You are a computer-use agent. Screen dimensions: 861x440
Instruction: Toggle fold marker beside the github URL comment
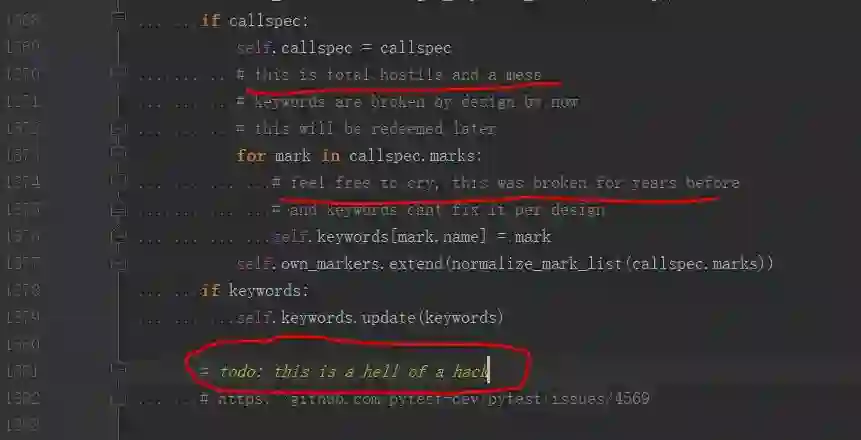118,399
